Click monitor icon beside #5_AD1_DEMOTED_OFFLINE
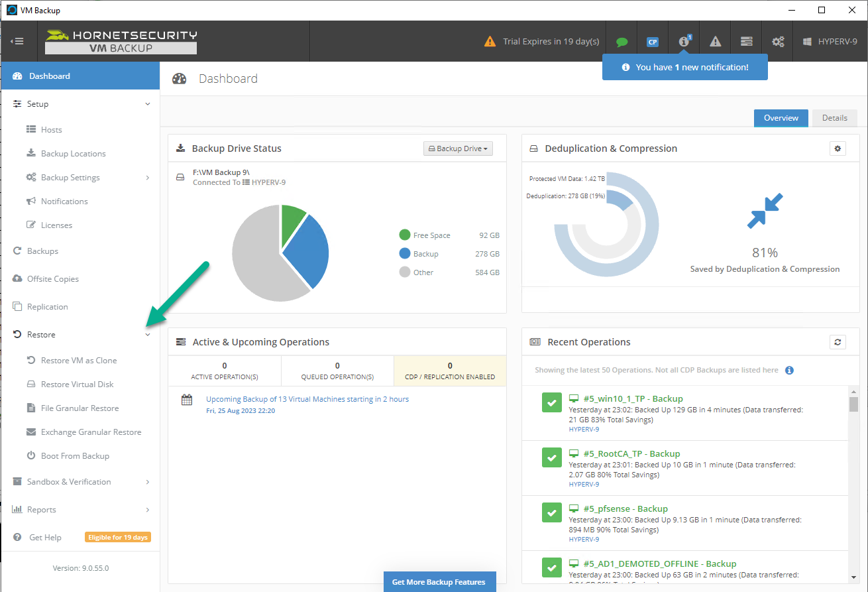 [x=574, y=563]
